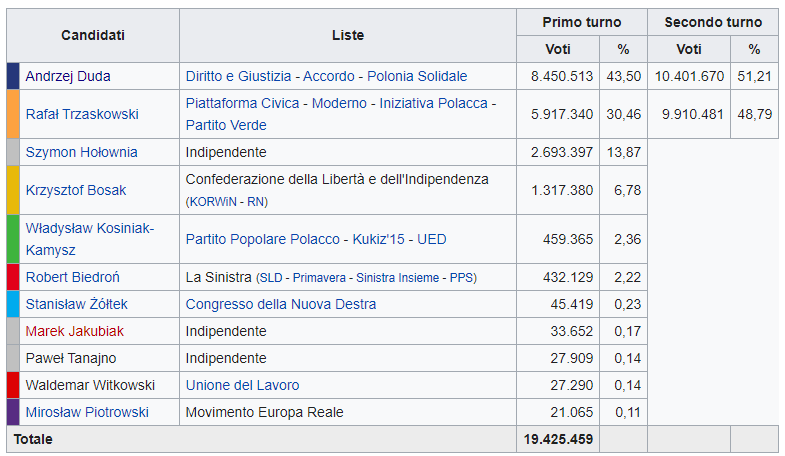Click the Primavera party link
Image resolution: width=785 pixels, height=456 pixels.
(319, 278)
